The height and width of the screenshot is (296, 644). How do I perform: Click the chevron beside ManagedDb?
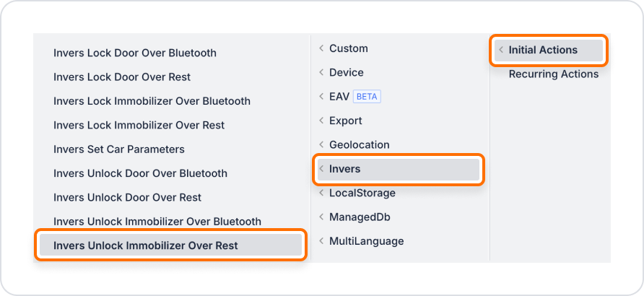(321, 217)
